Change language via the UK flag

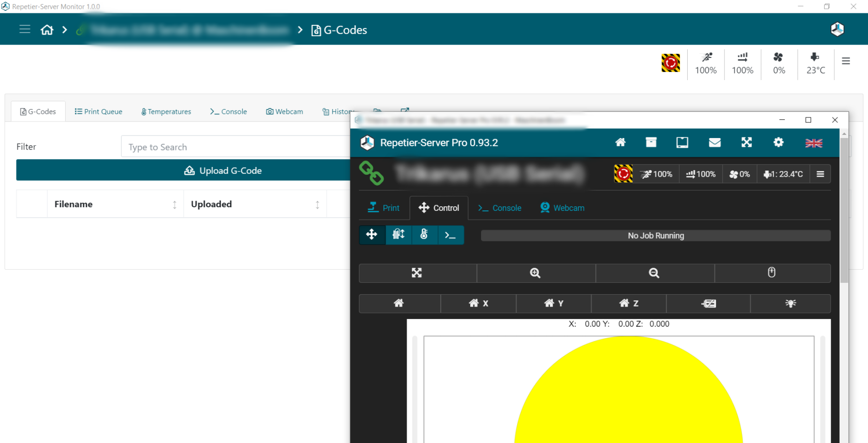pyautogui.click(x=814, y=143)
